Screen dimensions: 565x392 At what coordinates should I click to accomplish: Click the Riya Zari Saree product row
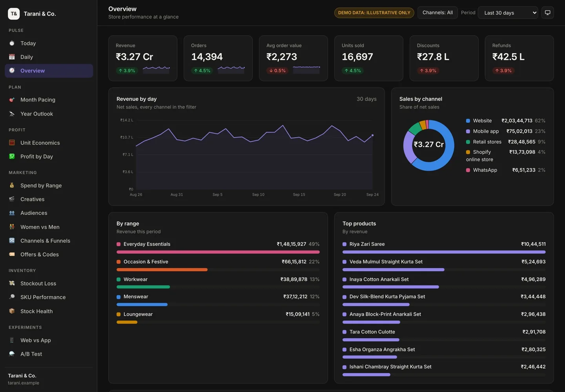tap(444, 248)
